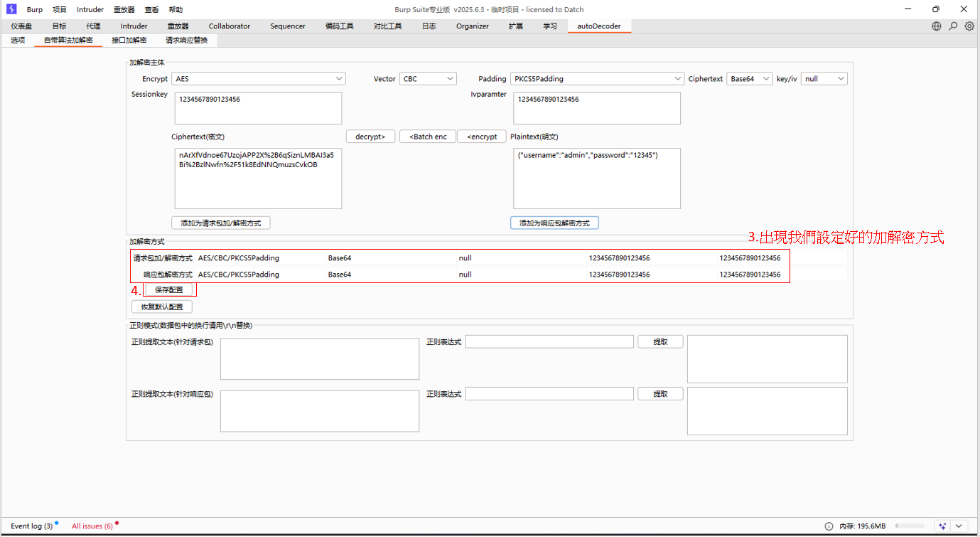Click AES/CBC/PKCS5Padding in 请求包加/解密方式 row

pos(239,258)
